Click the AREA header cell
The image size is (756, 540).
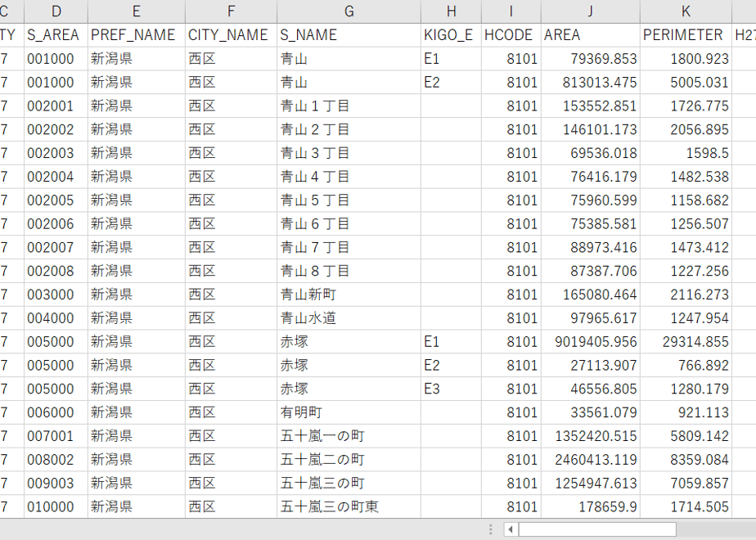point(591,35)
